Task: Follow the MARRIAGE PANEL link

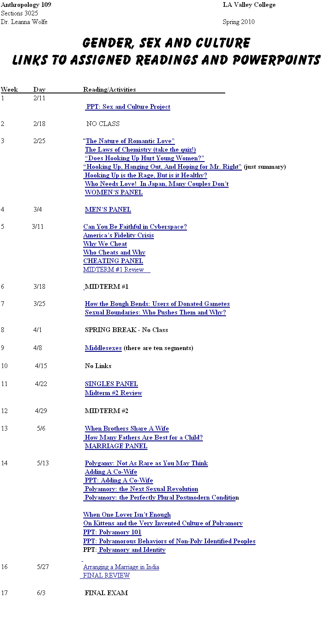Action: [116, 446]
